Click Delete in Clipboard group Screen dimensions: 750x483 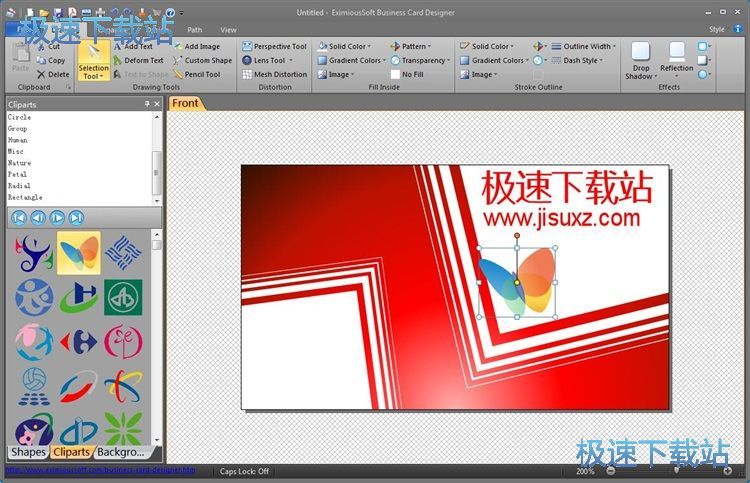pyautogui.click(x=53, y=74)
